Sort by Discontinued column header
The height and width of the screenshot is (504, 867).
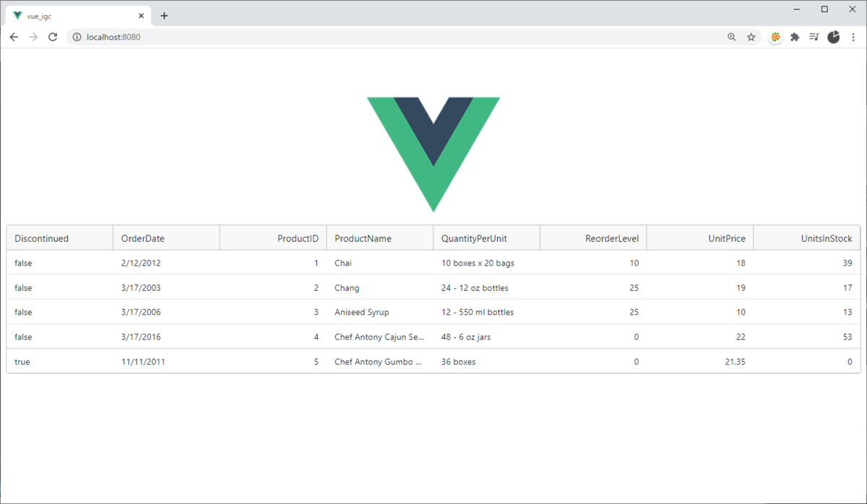tap(60, 238)
